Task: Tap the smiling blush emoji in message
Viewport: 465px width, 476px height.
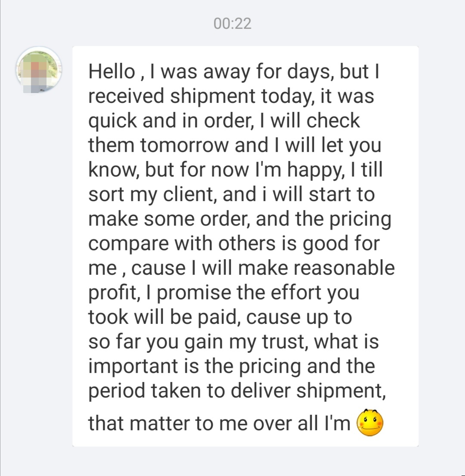Action: [x=370, y=423]
